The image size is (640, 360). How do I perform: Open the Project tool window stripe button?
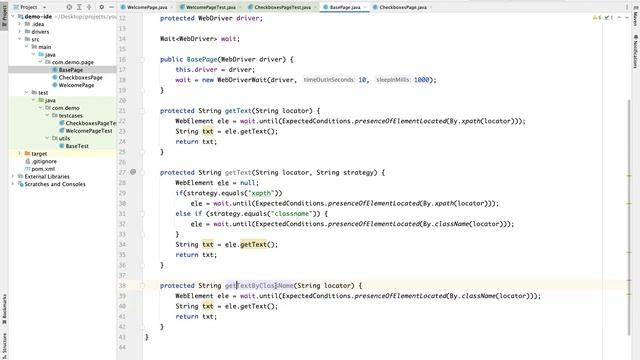tap(4, 16)
